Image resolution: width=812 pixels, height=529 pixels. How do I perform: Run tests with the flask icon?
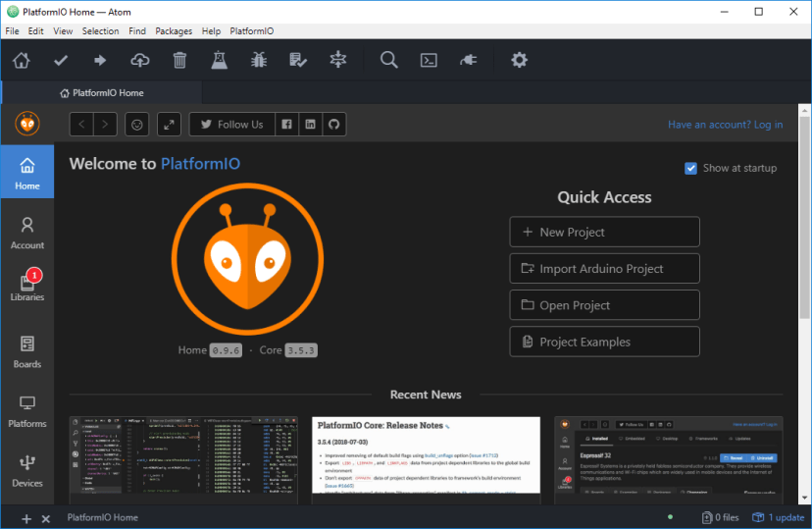219,61
